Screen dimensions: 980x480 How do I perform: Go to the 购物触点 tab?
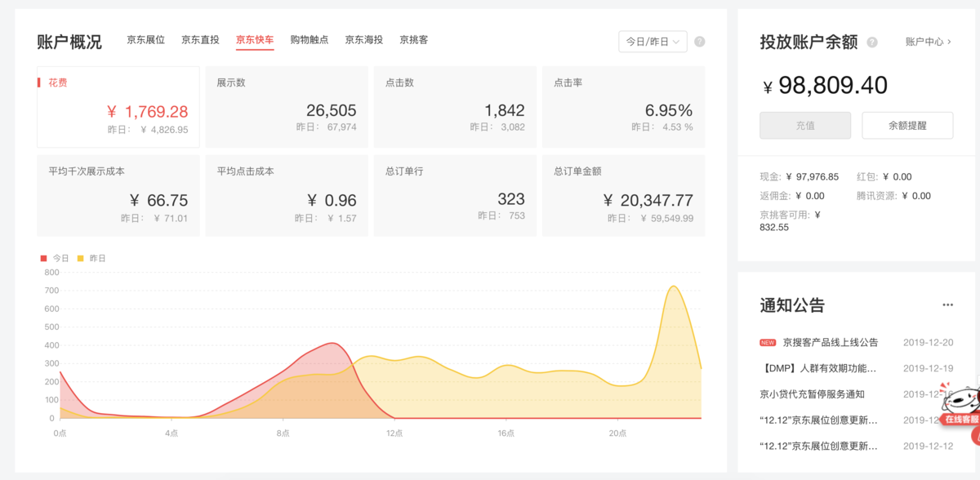[x=310, y=40]
